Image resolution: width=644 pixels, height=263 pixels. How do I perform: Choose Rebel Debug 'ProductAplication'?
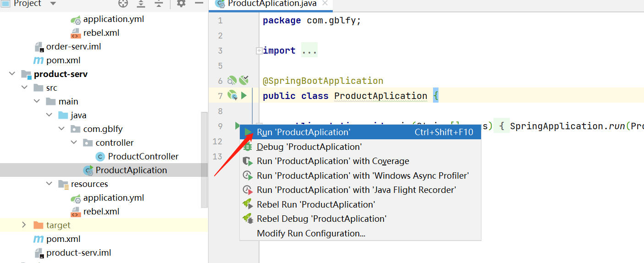click(360, 219)
